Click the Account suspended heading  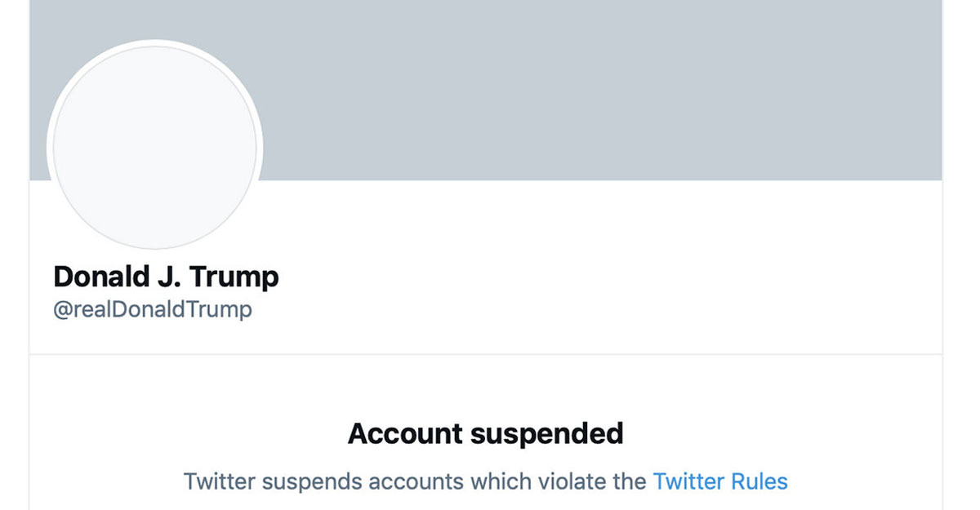point(485,433)
